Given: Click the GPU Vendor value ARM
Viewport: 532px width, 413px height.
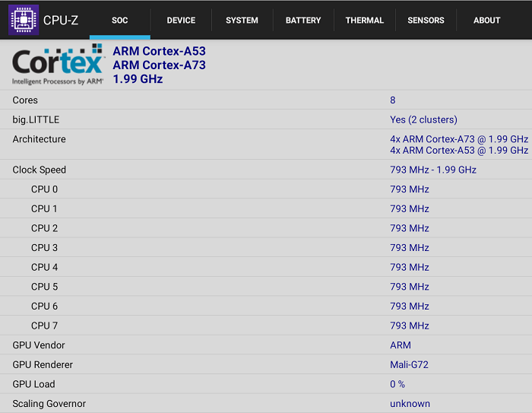Looking at the screenshot, I should point(401,345).
